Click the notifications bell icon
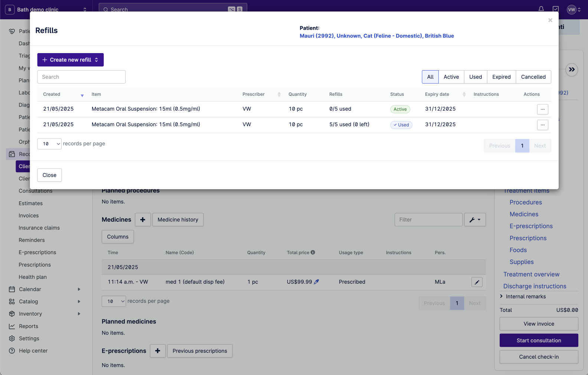This screenshot has width=588, height=375. [x=541, y=9]
